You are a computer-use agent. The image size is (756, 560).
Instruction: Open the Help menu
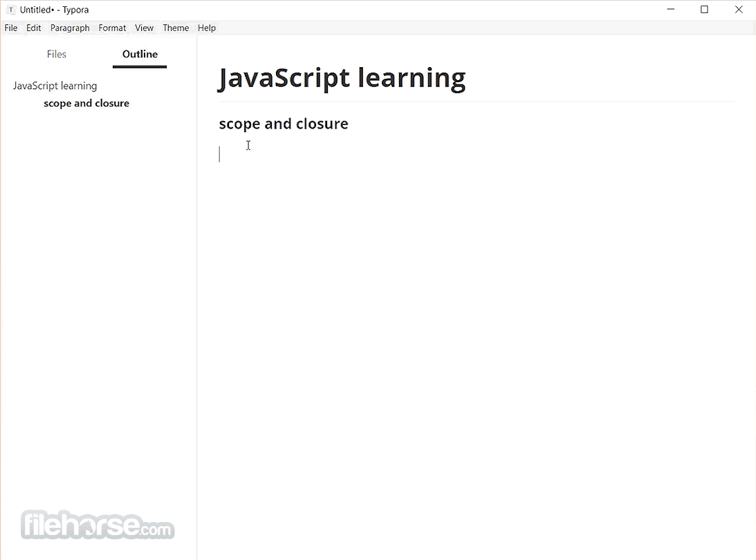point(207,28)
